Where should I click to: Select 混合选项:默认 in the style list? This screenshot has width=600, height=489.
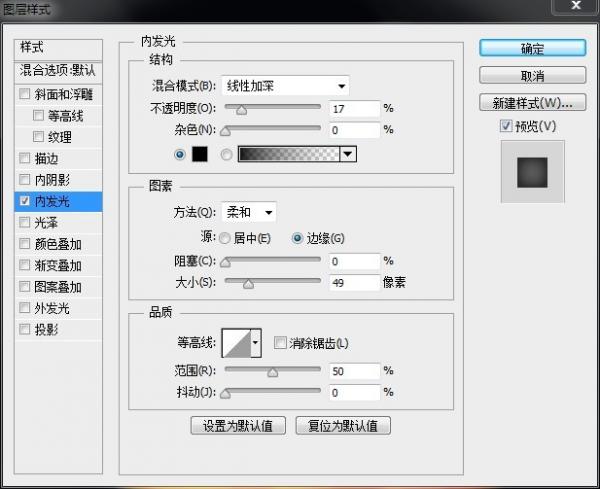pyautogui.click(x=60, y=72)
